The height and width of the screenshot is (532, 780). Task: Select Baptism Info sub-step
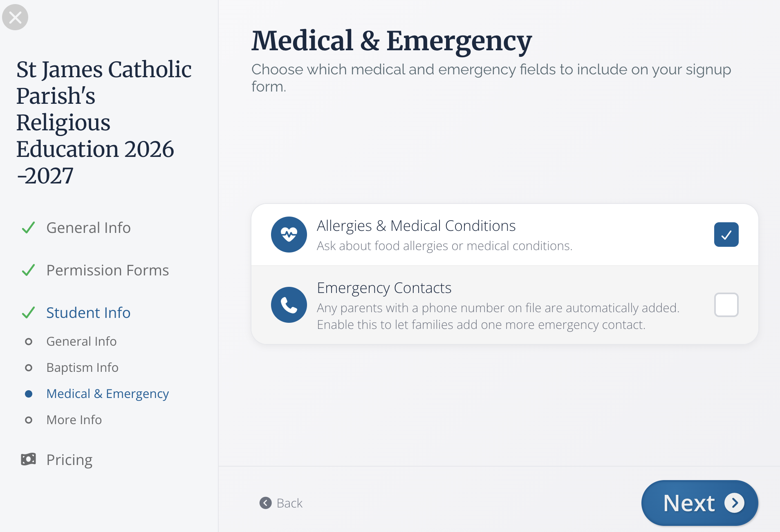click(x=82, y=367)
